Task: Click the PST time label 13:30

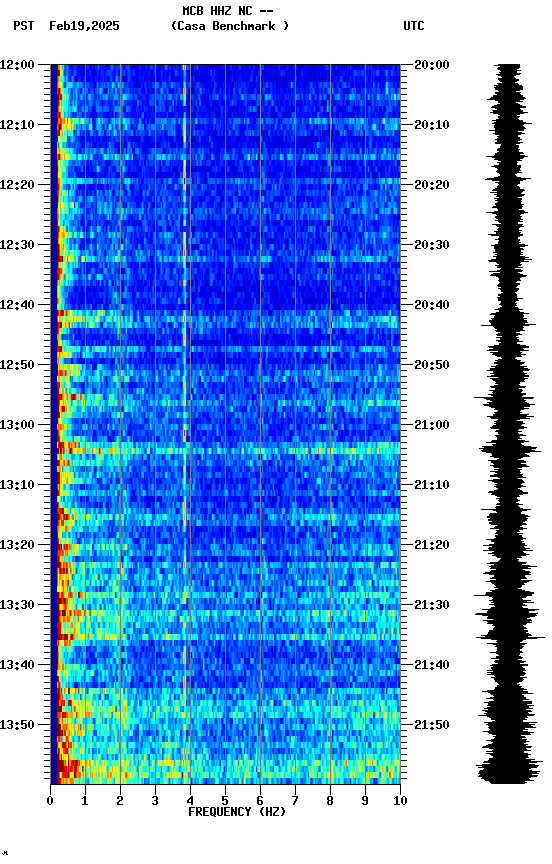Action: pos(17,605)
